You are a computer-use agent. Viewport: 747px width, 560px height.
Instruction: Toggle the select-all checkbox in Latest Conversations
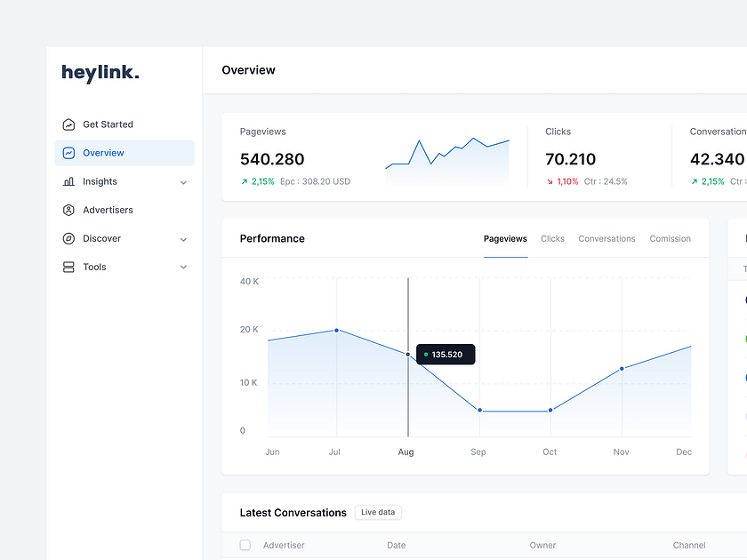coord(245,545)
